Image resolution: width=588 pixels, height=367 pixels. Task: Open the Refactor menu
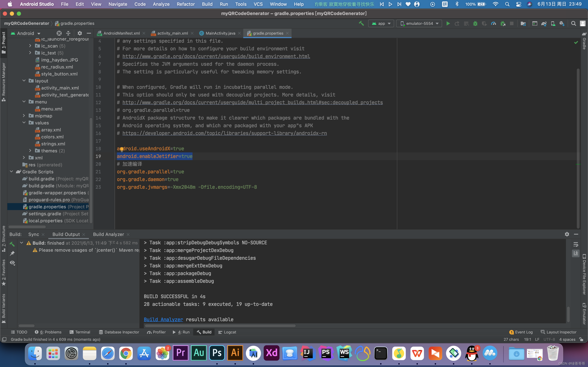click(186, 4)
